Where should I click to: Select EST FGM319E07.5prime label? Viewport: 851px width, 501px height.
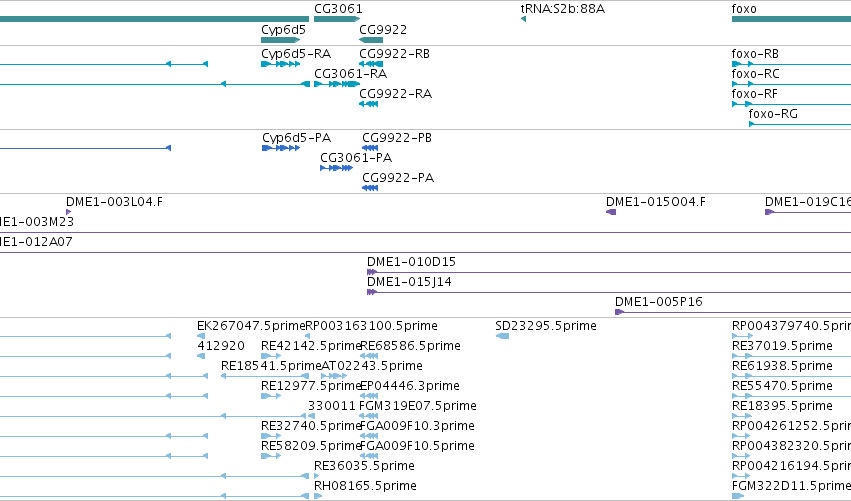point(418,407)
